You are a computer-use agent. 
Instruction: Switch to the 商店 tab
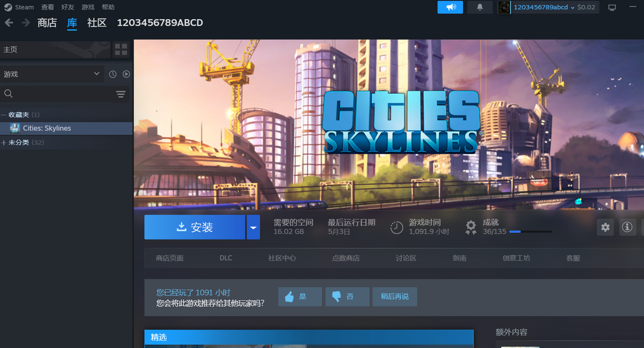[x=47, y=23]
